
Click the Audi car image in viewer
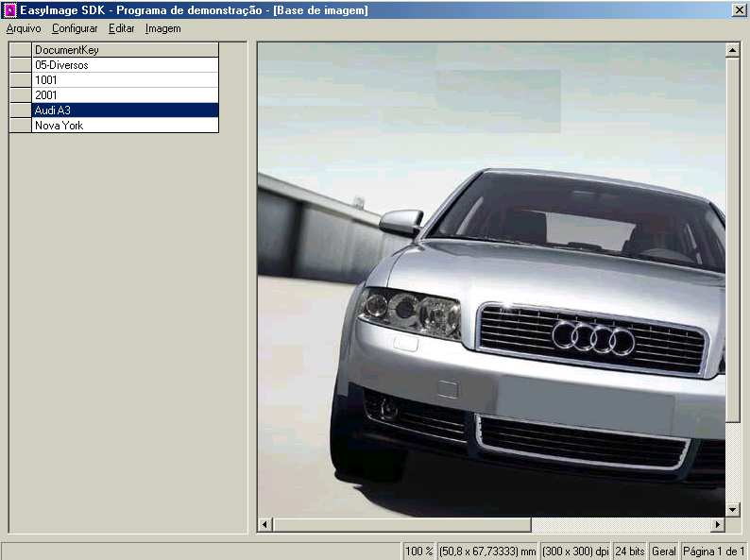(x=491, y=280)
